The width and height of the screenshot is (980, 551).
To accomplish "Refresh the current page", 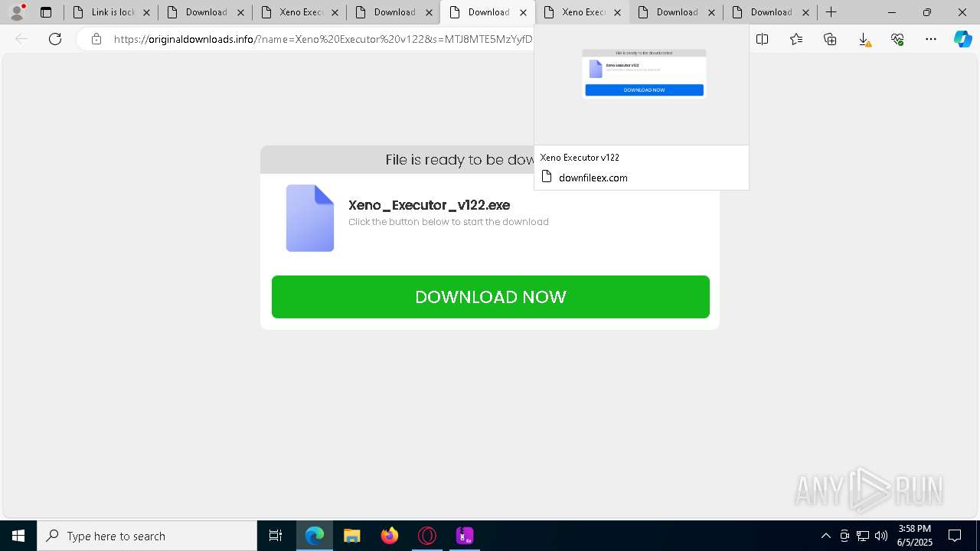I will click(x=55, y=39).
